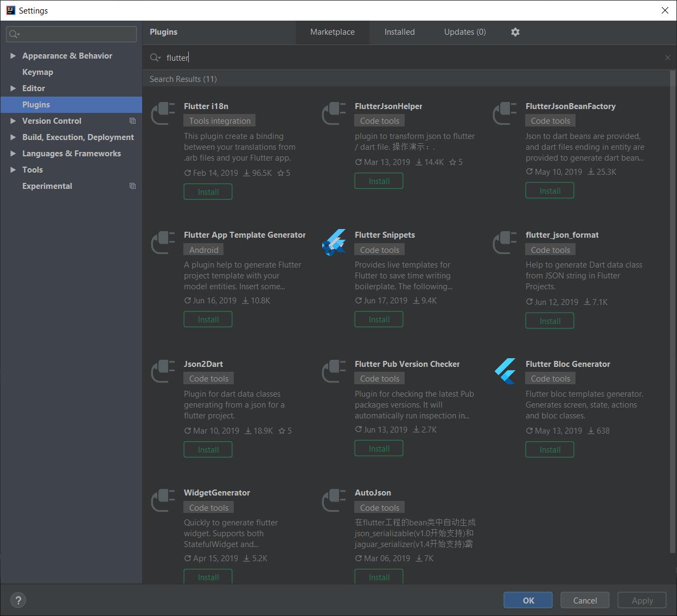Click the IntelliJ logo in title bar
677x616 pixels.
[x=10, y=10]
